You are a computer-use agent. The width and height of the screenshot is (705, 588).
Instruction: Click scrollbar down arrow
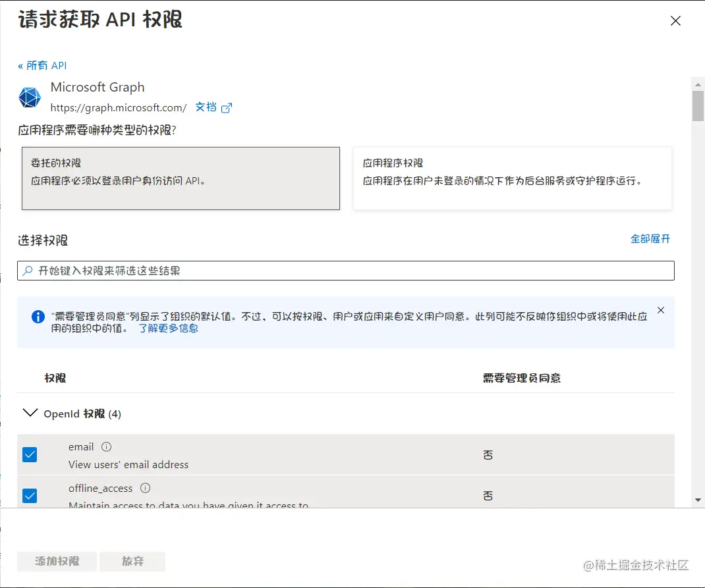pyautogui.click(x=698, y=500)
